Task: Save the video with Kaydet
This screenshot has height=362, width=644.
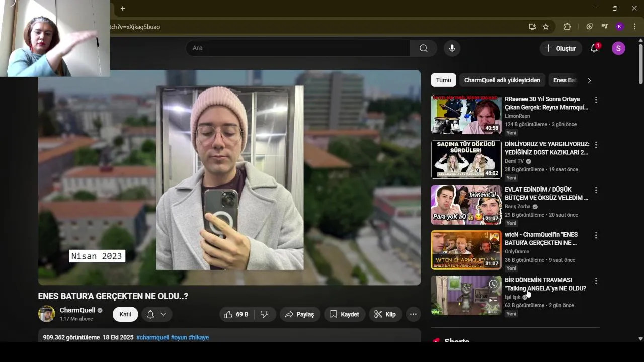Action: [x=345, y=314]
